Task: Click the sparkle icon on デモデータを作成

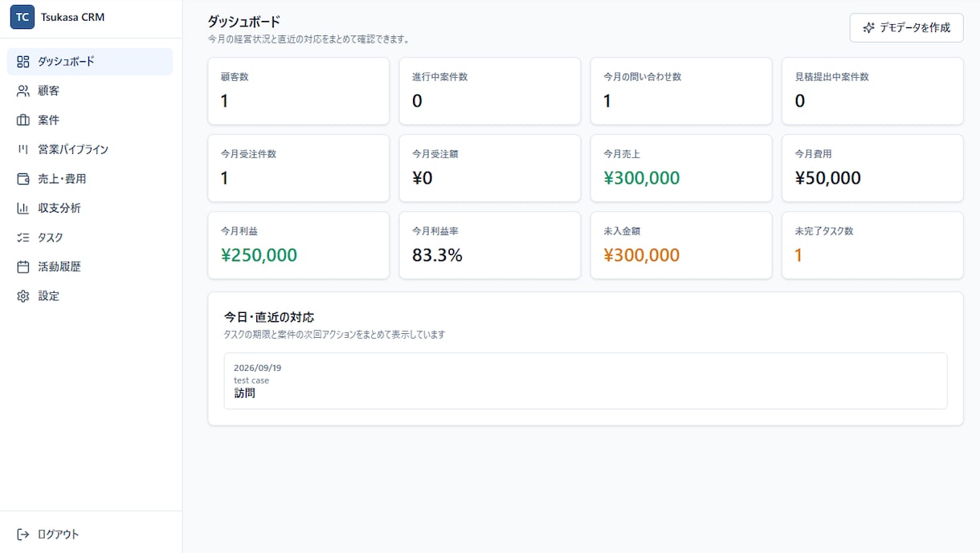Action: point(868,28)
